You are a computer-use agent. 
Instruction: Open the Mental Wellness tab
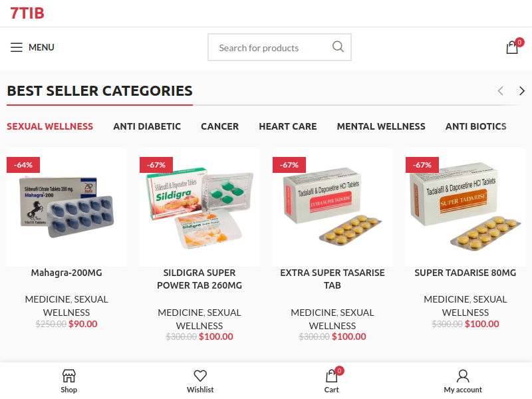(381, 126)
